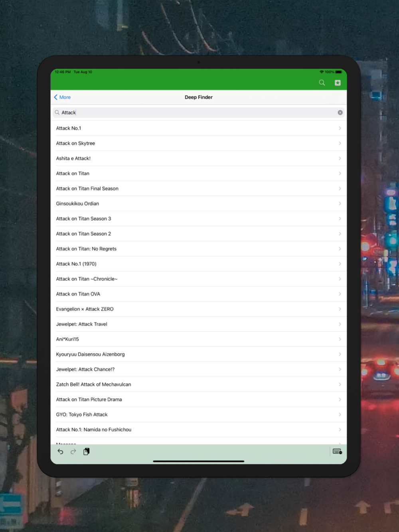Select Jewelpet: Attack Chance!?

(199, 369)
